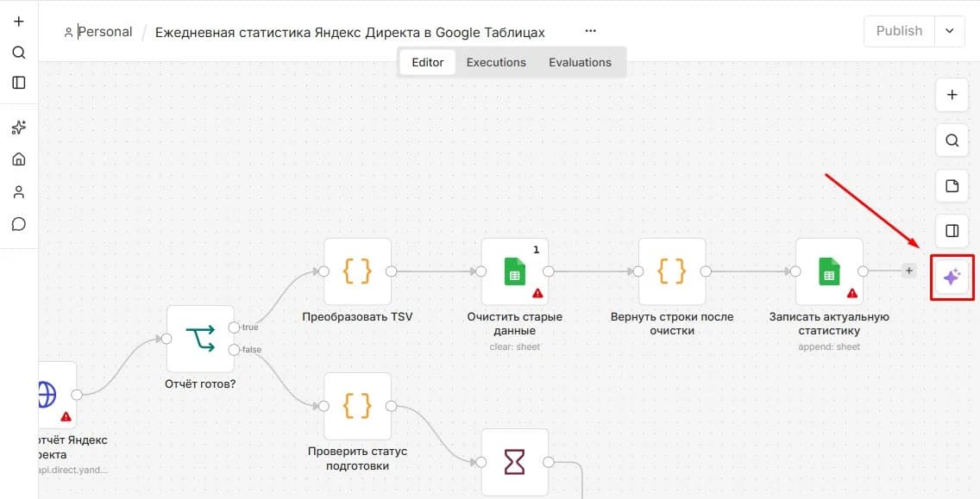Viewport: 980px width, 499px height.
Task: Open the AI sparkle icon in left sidebar
Action: tap(19, 128)
